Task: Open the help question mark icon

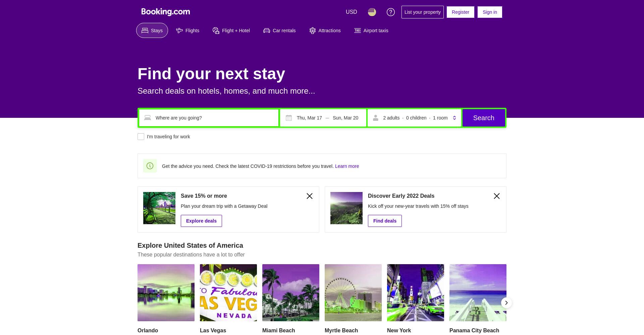Action: click(x=391, y=12)
